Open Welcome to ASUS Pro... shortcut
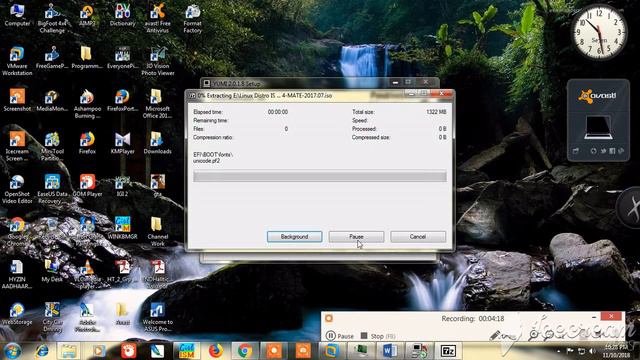640x360 pixels. point(158,317)
